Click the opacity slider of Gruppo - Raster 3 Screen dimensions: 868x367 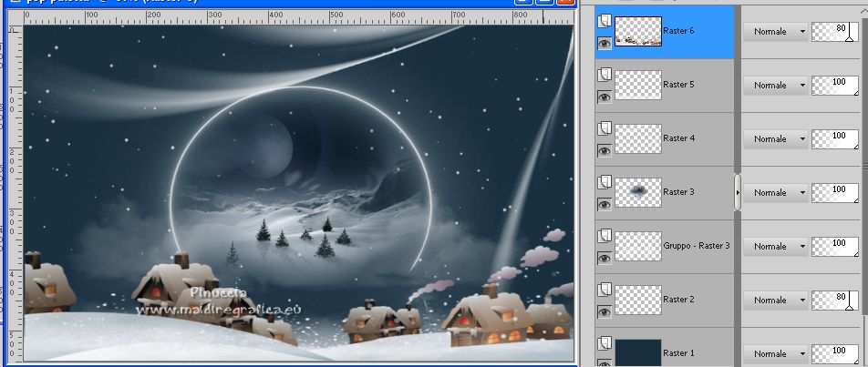(835, 246)
